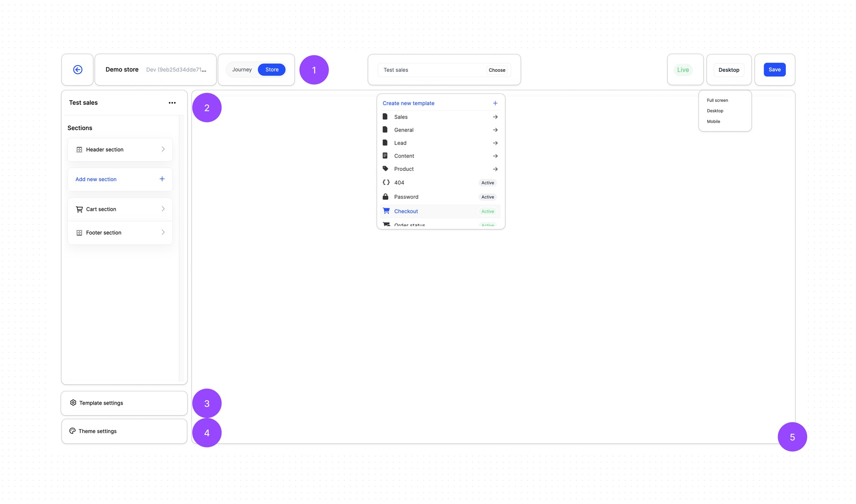
Task: Click the Choose button in template selector
Action: tap(497, 70)
